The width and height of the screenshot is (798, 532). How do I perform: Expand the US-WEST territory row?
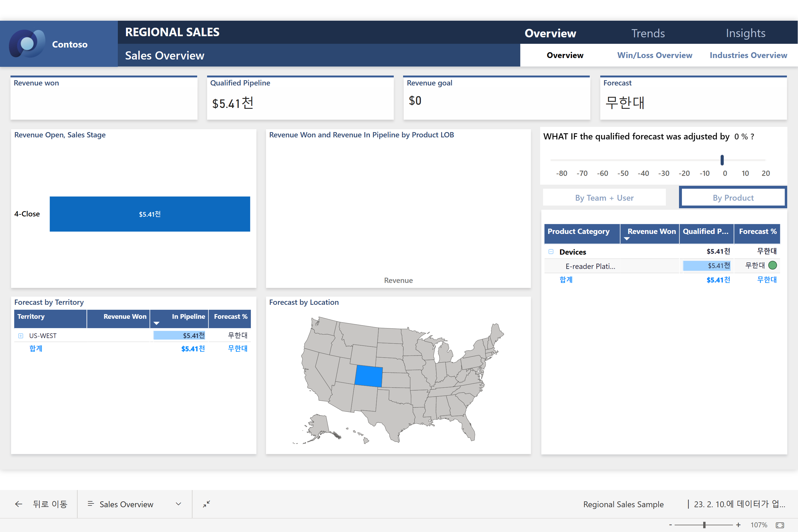pyautogui.click(x=21, y=335)
